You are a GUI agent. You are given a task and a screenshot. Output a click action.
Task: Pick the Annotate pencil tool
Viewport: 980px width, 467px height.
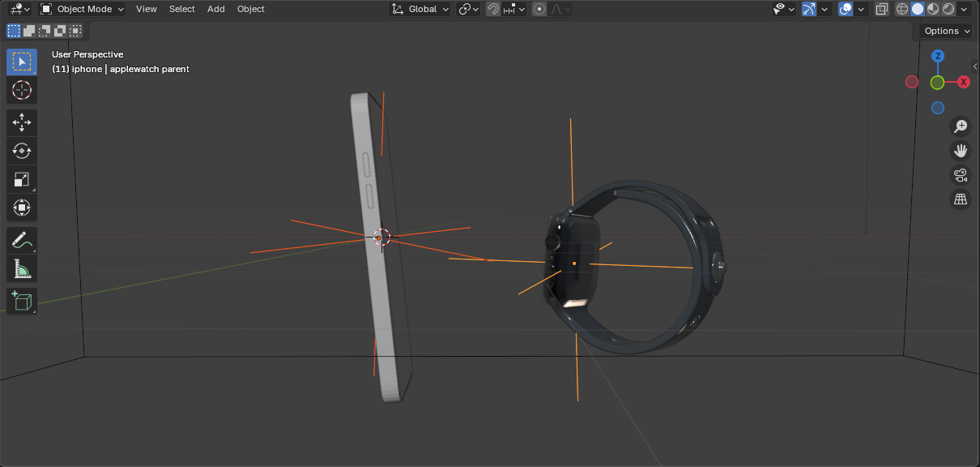point(22,240)
